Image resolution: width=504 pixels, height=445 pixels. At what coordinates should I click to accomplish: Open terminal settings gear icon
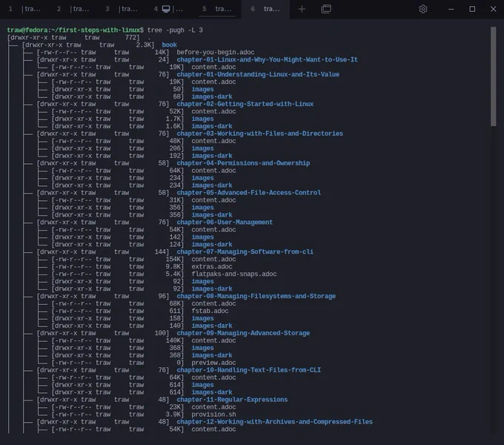pyautogui.click(x=423, y=9)
